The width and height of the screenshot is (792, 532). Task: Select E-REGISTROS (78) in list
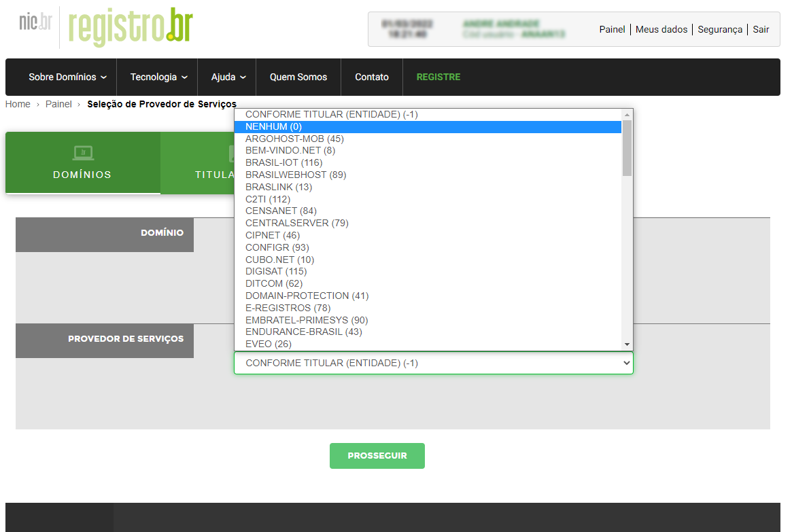[x=428, y=308]
